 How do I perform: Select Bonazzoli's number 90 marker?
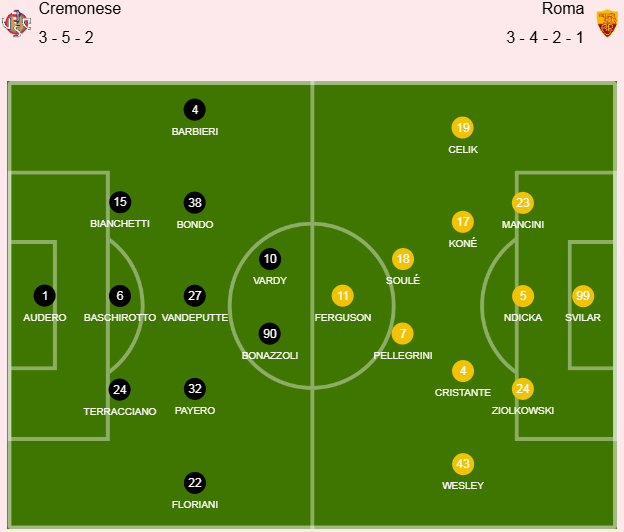pyautogui.click(x=270, y=334)
